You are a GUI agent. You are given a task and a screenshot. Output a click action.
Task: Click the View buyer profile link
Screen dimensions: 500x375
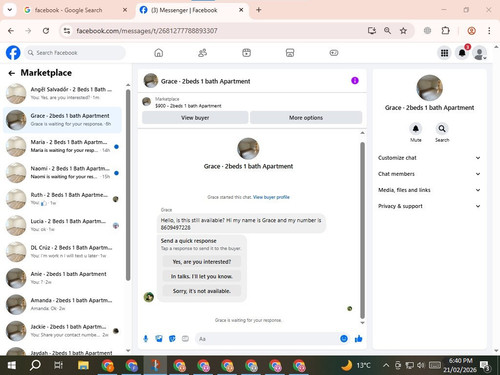click(271, 197)
